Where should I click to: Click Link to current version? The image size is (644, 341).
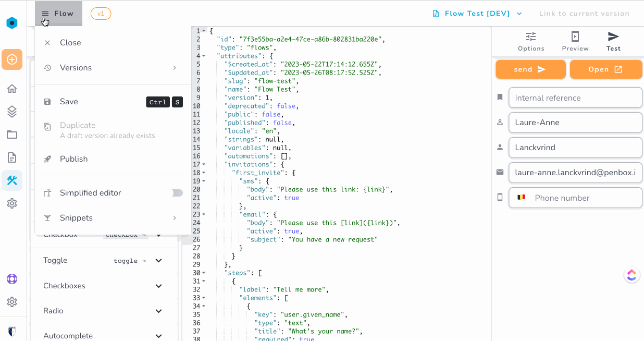tap(584, 14)
